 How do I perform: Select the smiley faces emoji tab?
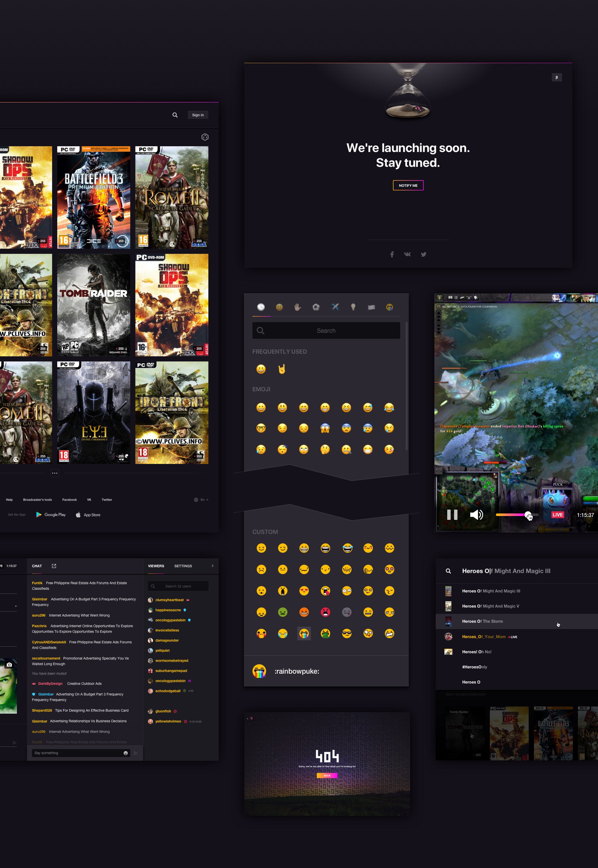coord(279,307)
